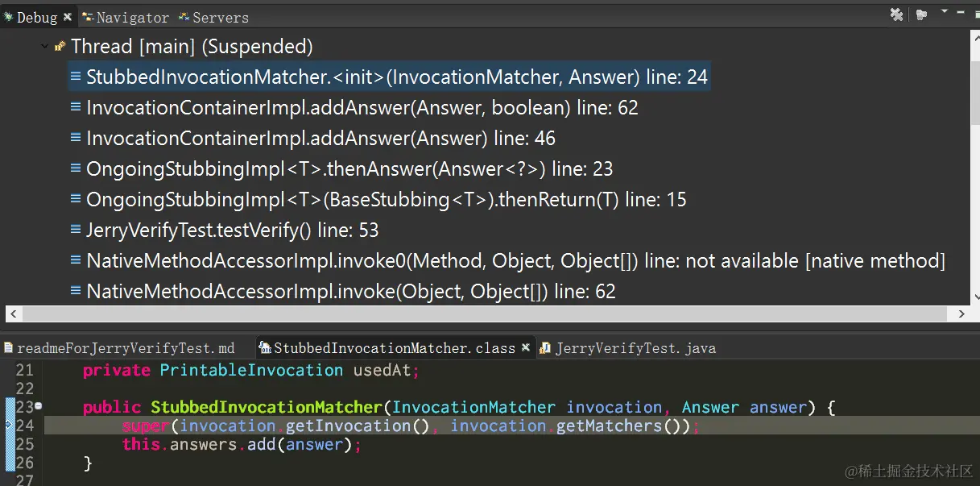Click 'StubbedInvocationMatcher' constructor name in code
The height and width of the screenshot is (486, 980).
click(x=266, y=407)
